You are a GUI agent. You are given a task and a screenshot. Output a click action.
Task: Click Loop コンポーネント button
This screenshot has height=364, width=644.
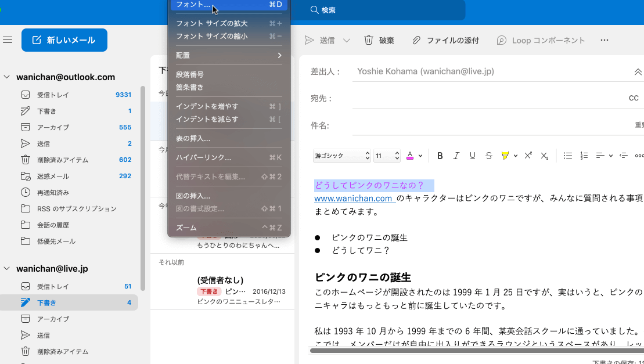(541, 40)
